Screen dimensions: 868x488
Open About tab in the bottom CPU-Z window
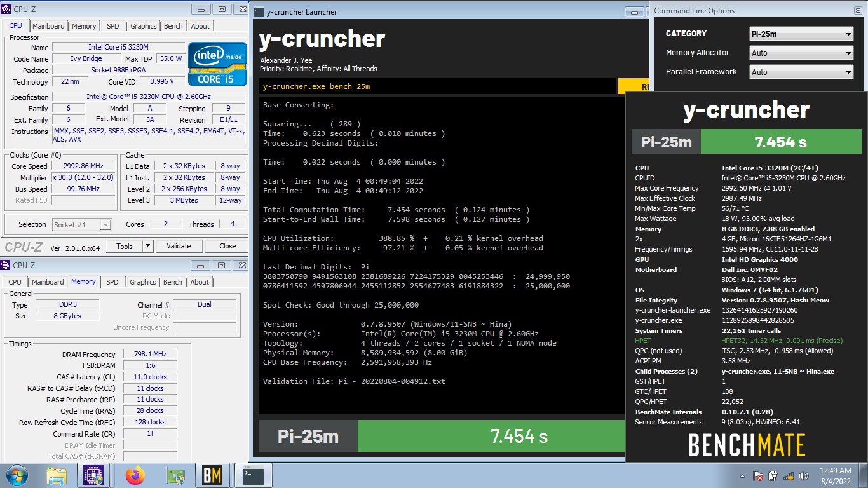click(200, 282)
